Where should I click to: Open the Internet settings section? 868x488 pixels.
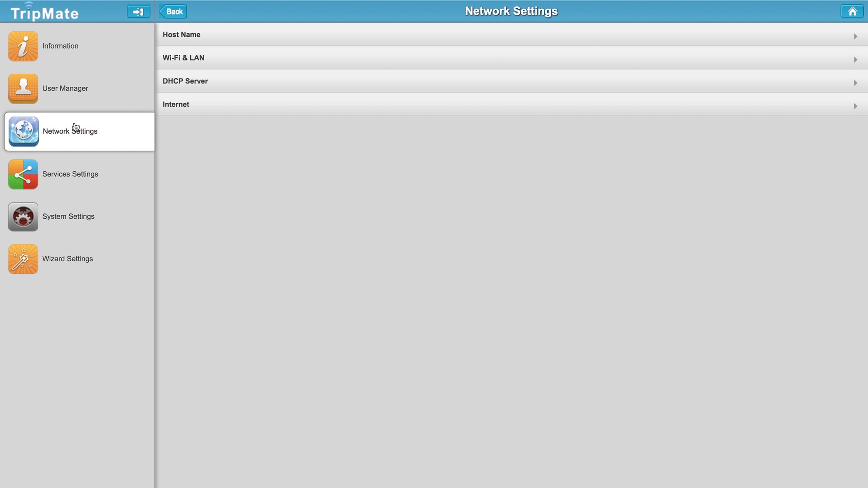pyautogui.click(x=511, y=104)
